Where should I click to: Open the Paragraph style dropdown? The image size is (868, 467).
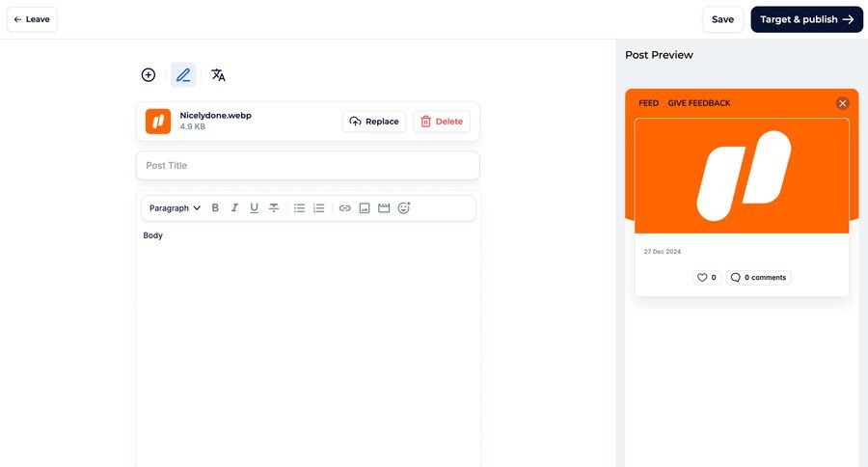(x=175, y=207)
